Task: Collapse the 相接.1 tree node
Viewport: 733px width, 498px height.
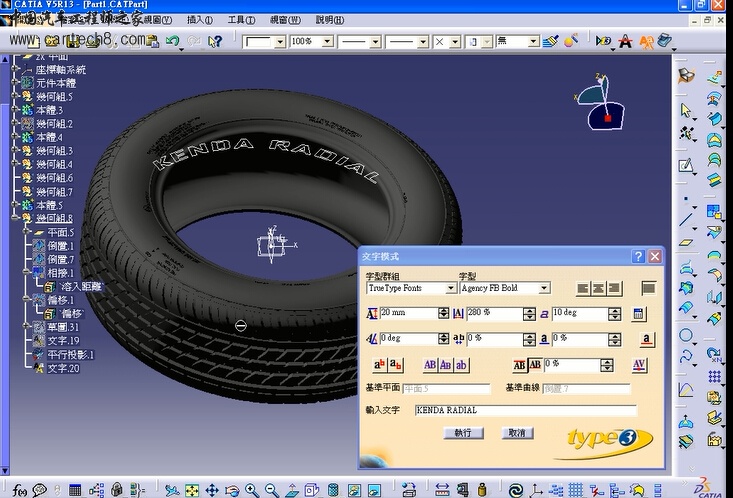Action: point(26,272)
